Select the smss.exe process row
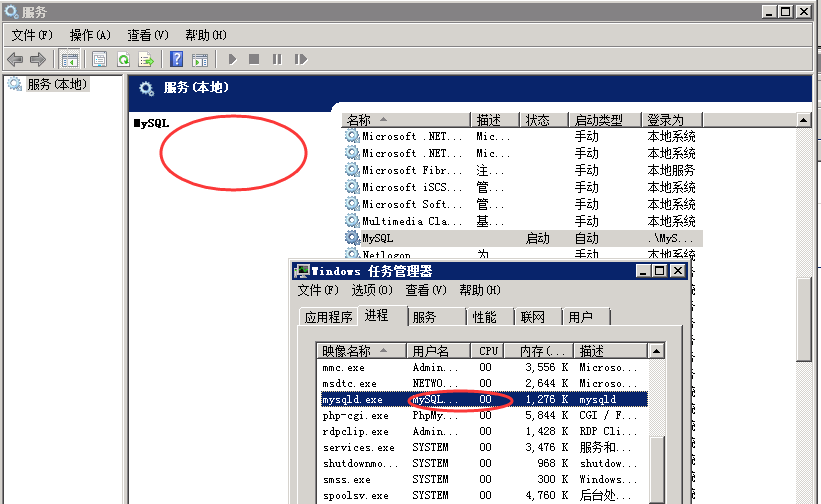This screenshot has height=504, width=821. point(483,479)
